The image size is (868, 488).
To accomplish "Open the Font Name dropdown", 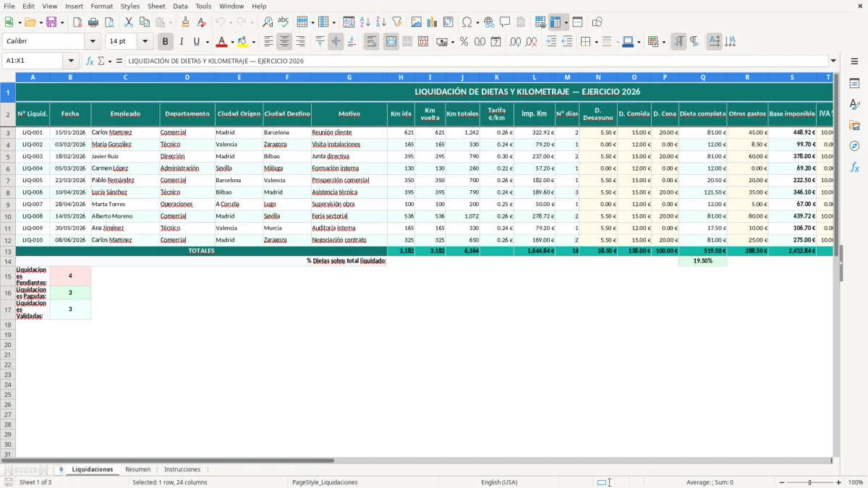I will coord(93,42).
